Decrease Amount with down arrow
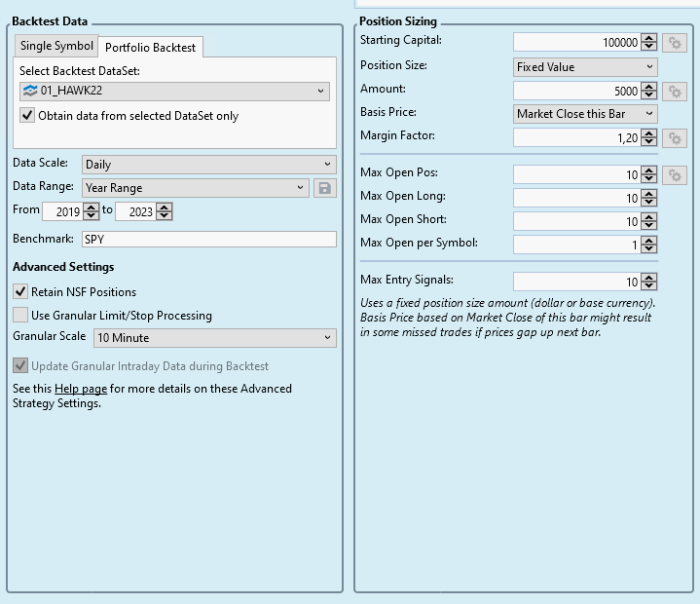Image resolution: width=700 pixels, height=604 pixels. tap(649, 95)
